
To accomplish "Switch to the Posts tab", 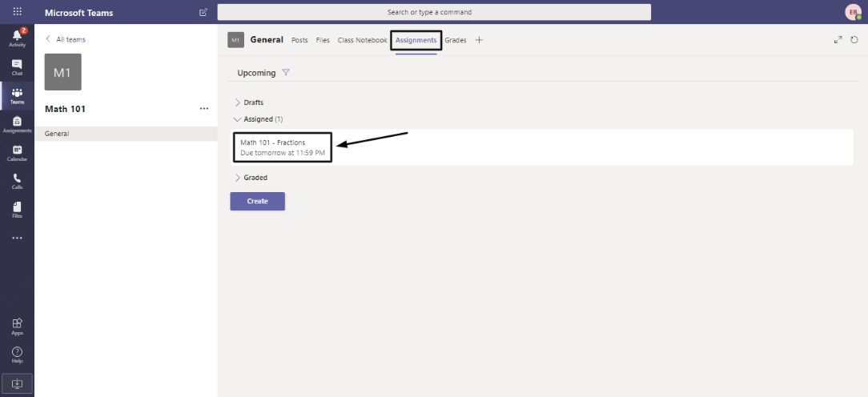I will pyautogui.click(x=299, y=40).
